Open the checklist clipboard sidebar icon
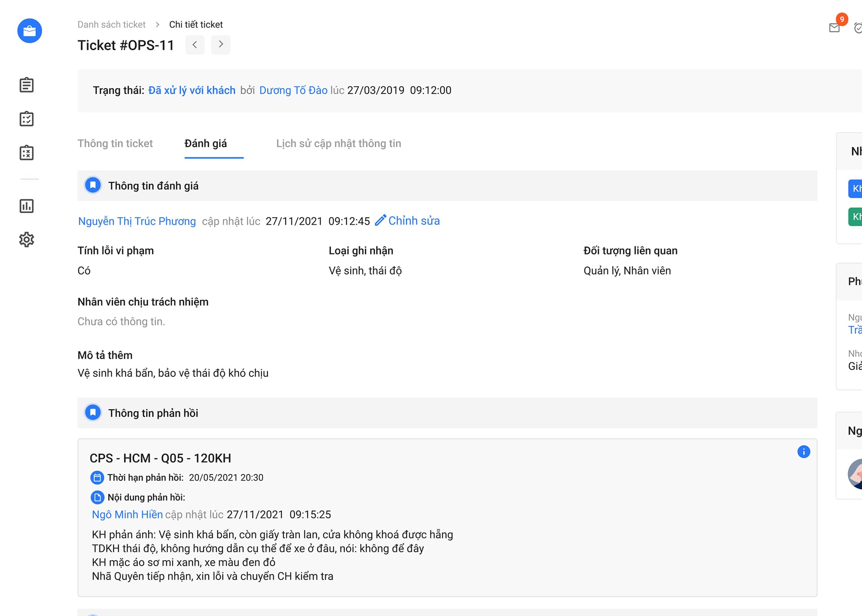The height and width of the screenshot is (616, 862). 26,119
